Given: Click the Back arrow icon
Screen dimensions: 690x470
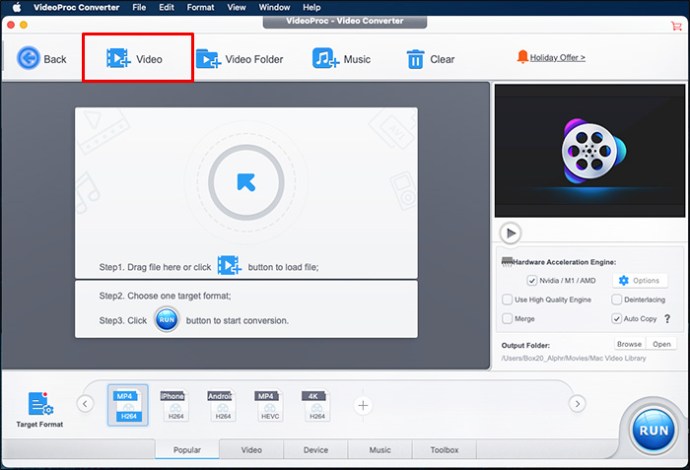Looking at the screenshot, I should pos(29,58).
